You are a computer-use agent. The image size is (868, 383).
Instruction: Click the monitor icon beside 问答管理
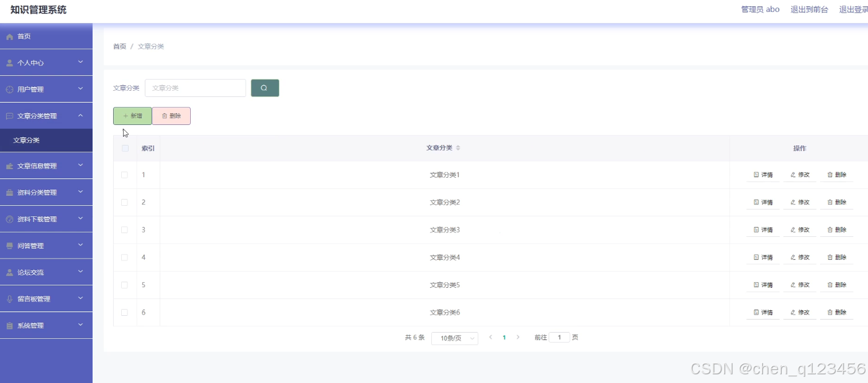click(x=9, y=246)
